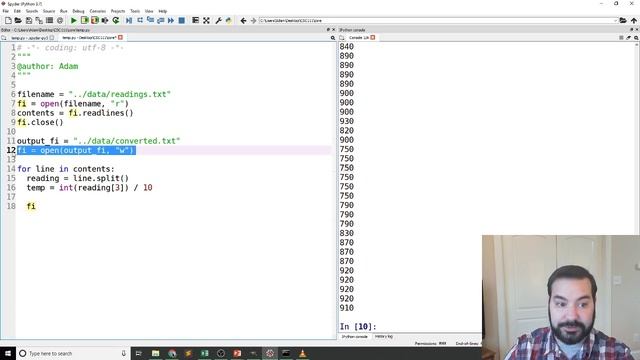Create a new file via toolbar
Screen dimensions: 640x360
[8, 20]
